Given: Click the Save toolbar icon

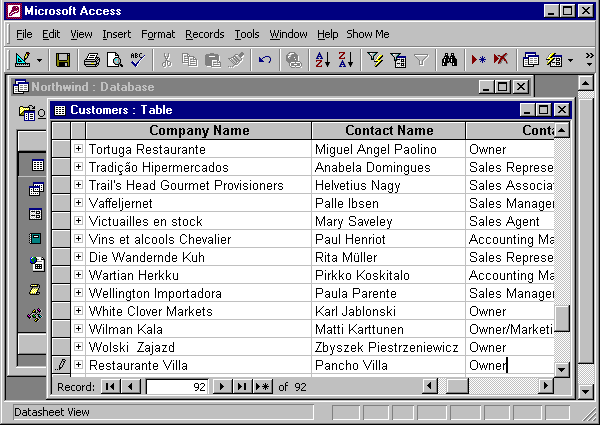Looking at the screenshot, I should pos(62,61).
